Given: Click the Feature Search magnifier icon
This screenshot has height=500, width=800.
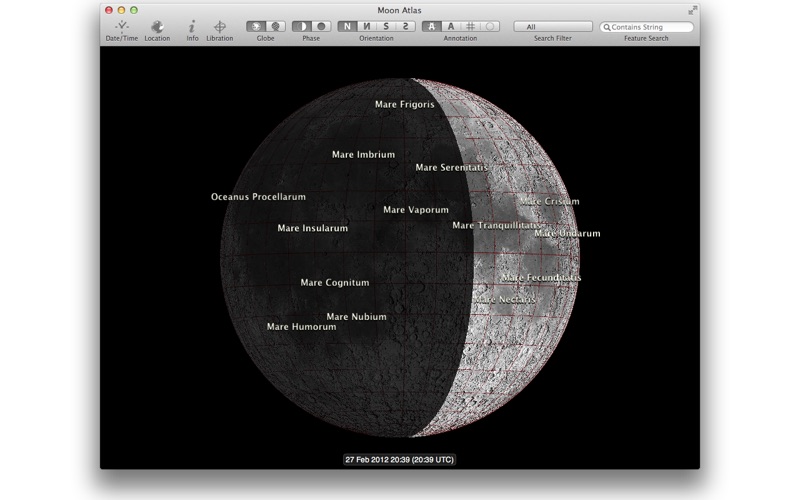Looking at the screenshot, I should pos(607,27).
